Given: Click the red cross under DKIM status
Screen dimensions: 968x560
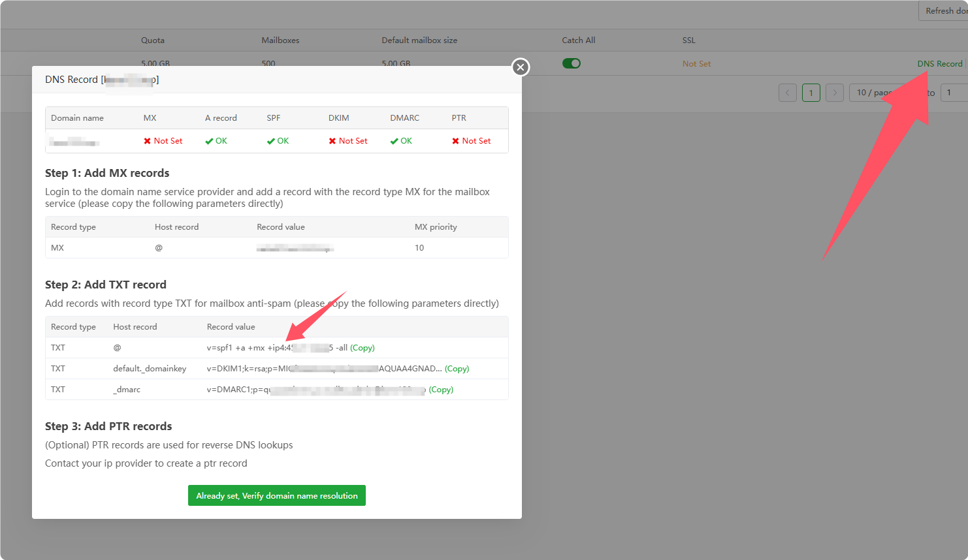Looking at the screenshot, I should click(x=332, y=141).
